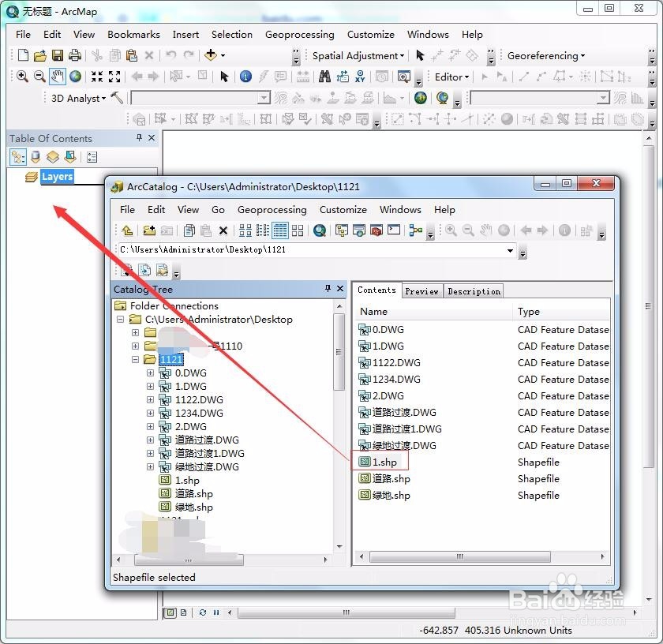Open a map document with Open icon
This screenshot has width=663, height=644.
40,55
